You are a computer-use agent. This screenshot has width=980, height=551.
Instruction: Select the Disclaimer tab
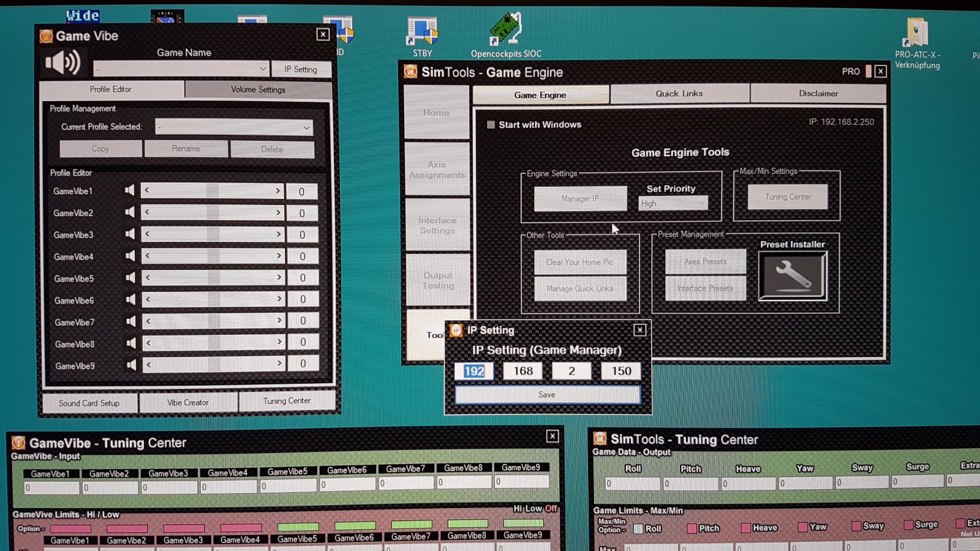818,93
